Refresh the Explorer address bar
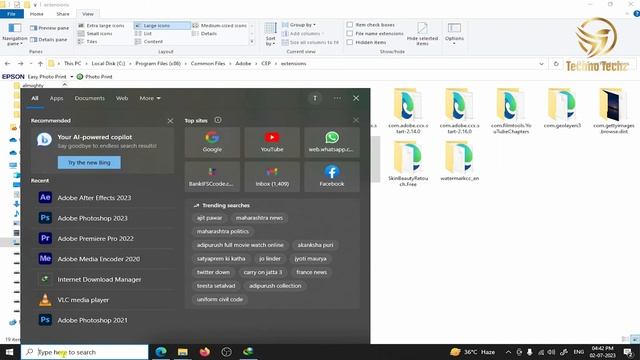This screenshot has height=360, width=640. 556,64
